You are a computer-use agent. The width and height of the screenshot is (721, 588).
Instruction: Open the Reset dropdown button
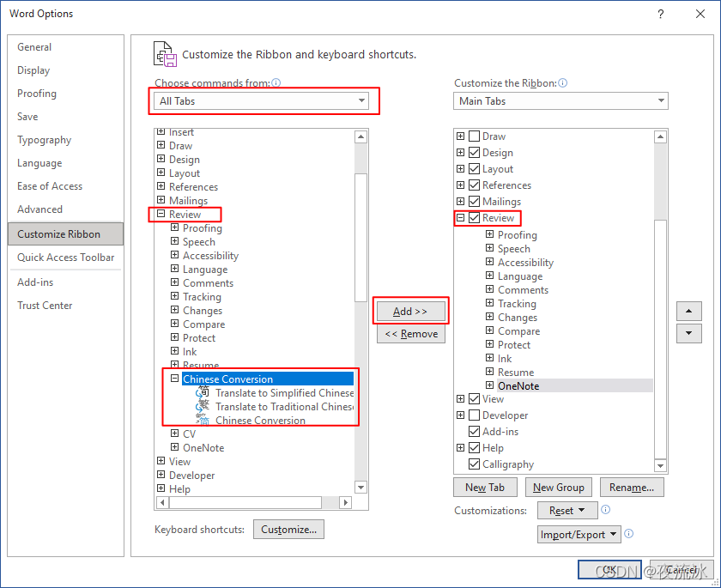567,510
